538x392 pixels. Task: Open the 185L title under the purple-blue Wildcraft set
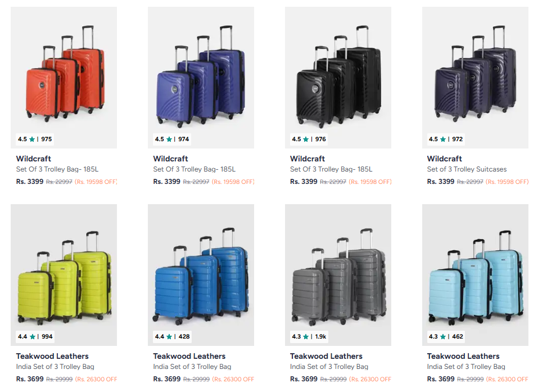click(x=194, y=169)
